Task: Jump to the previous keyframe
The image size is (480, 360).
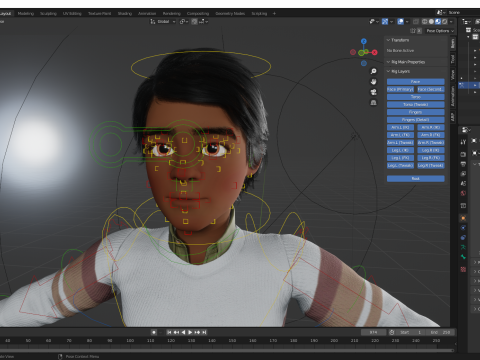Action: pos(176,332)
